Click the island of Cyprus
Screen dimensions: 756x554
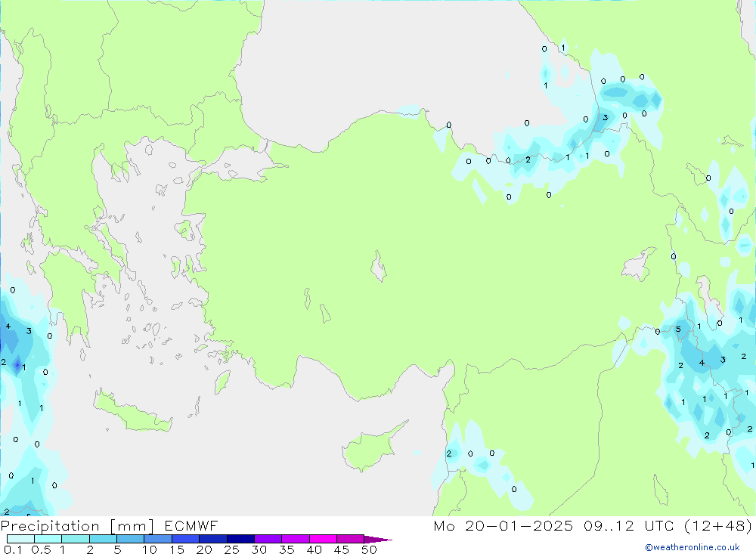point(372,447)
